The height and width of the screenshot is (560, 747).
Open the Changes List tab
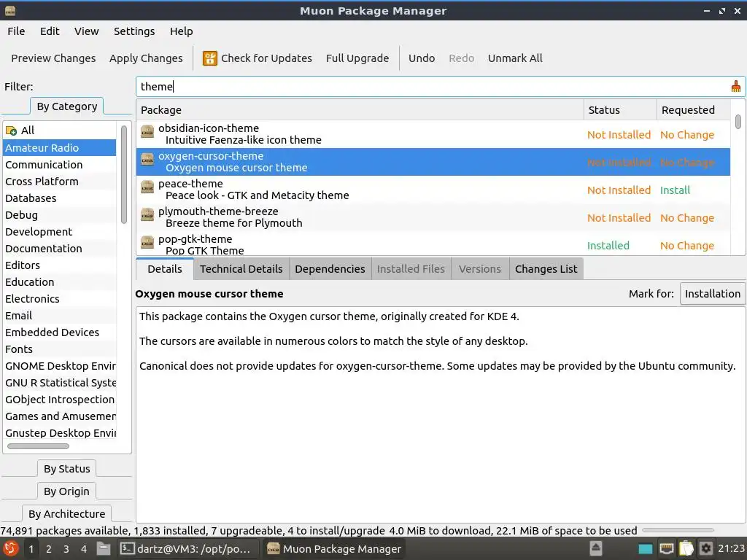tap(546, 269)
